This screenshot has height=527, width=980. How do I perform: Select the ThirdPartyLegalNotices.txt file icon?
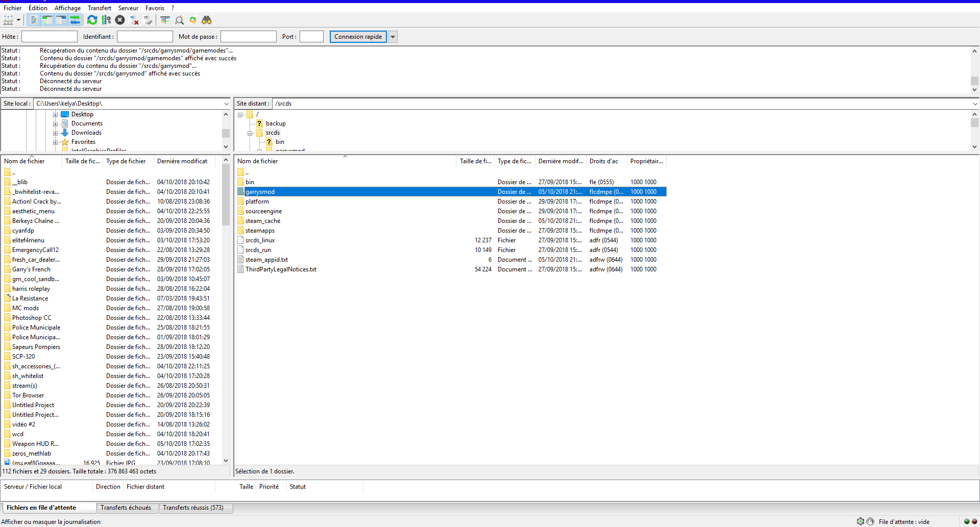click(x=240, y=269)
